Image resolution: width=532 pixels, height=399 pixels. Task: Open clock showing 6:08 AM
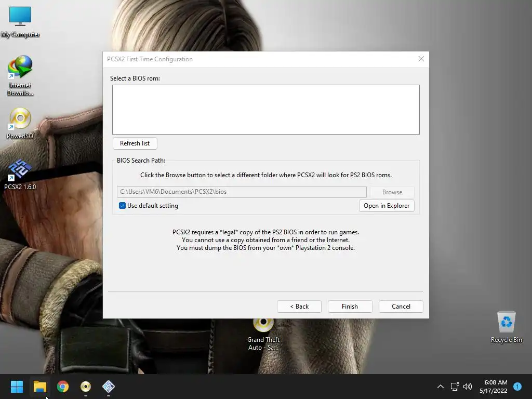click(494, 387)
